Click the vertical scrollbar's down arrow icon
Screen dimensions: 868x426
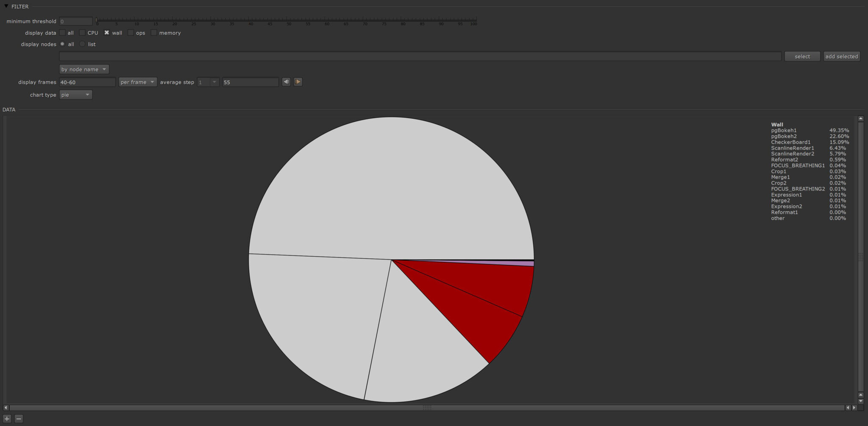tap(861, 400)
